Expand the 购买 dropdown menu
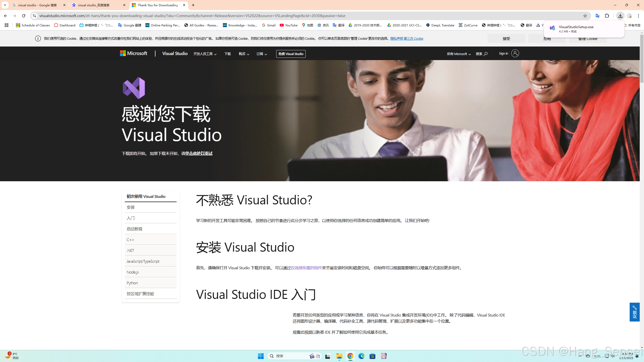 (244, 54)
